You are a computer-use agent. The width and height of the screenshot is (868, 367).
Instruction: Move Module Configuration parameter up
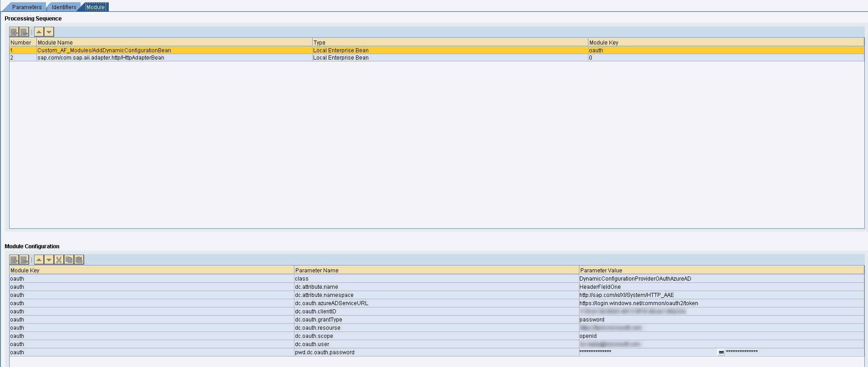pos(39,260)
